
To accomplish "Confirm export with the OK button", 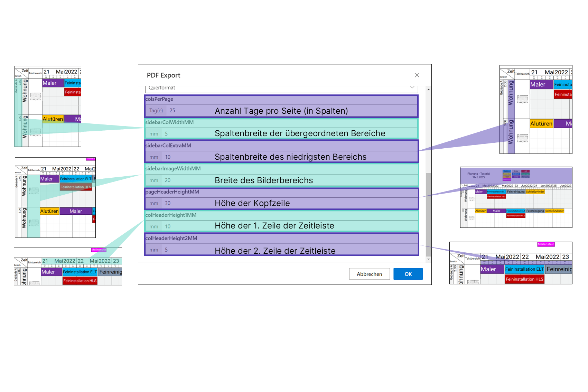I will 408,274.
